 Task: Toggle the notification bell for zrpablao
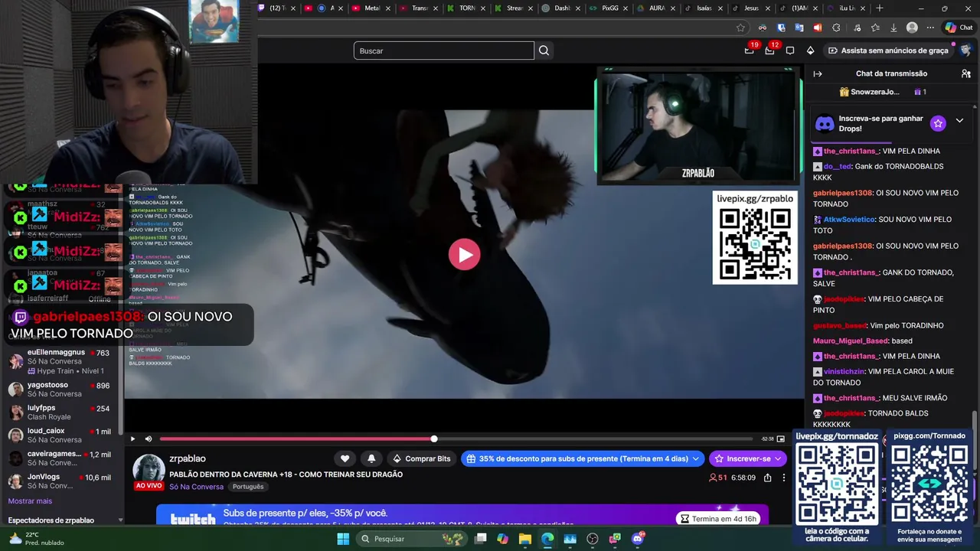(x=371, y=458)
